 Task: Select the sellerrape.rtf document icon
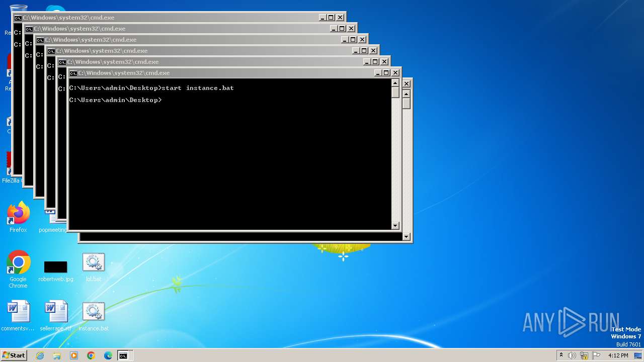point(55,316)
